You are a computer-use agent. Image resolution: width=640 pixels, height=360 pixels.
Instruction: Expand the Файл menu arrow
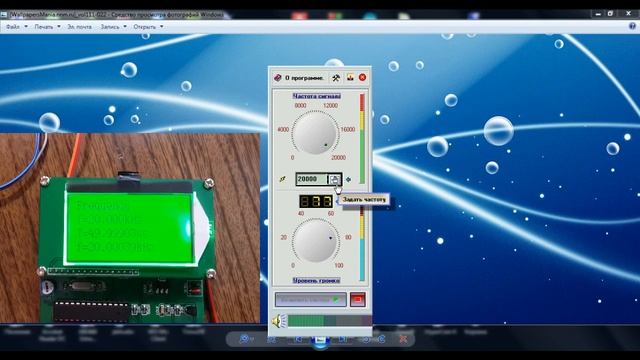tap(26, 27)
